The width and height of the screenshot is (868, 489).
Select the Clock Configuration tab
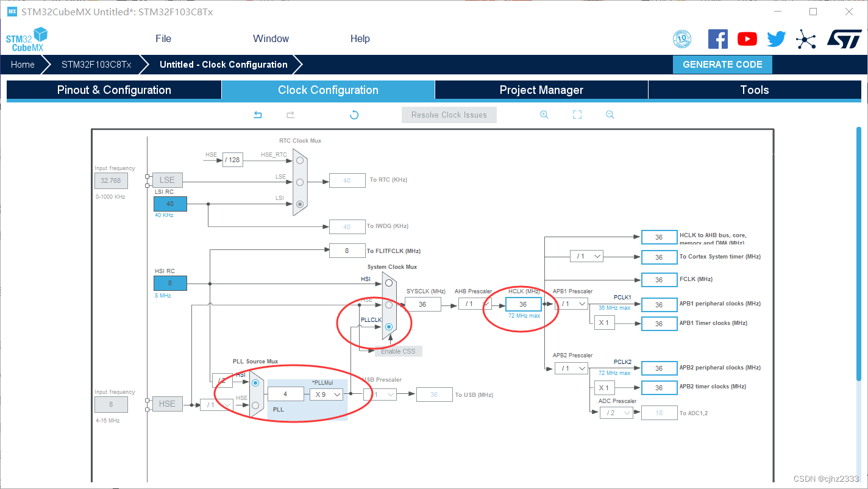pyautogui.click(x=328, y=90)
